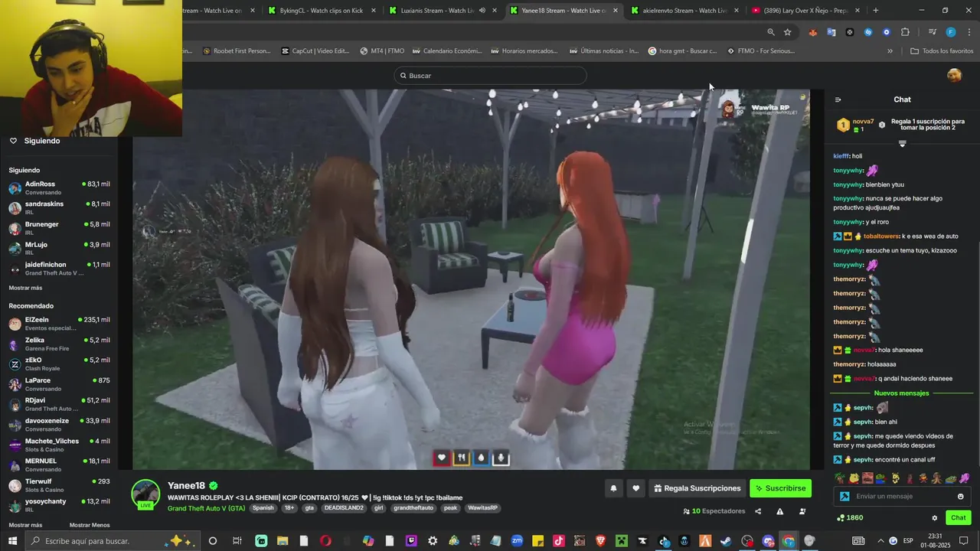980x551 pixels.
Task: Expand recommended list Mostrar más
Action: coord(25,525)
